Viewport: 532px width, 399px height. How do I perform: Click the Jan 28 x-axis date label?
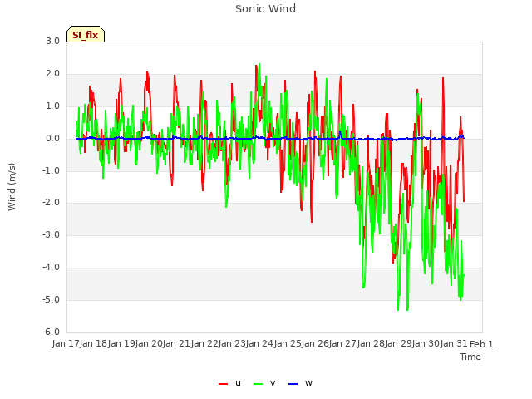click(x=371, y=344)
